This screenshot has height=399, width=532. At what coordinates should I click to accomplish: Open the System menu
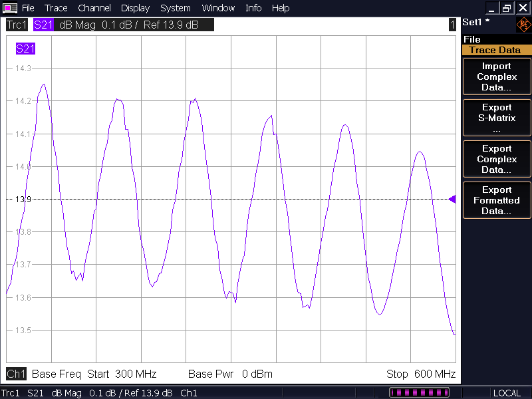click(176, 8)
